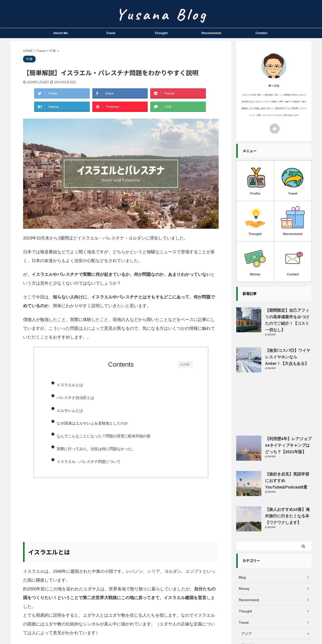Pin the article via Pinterest button

click(x=120, y=107)
